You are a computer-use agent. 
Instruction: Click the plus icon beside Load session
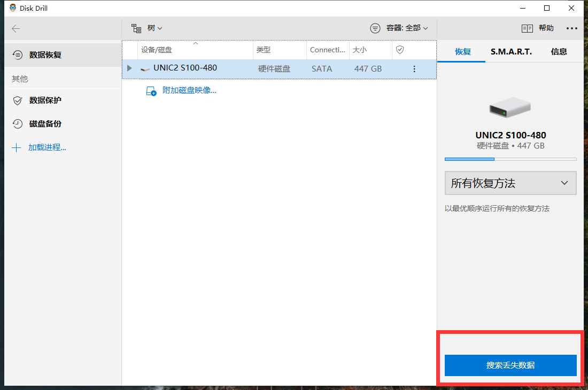[x=16, y=147]
